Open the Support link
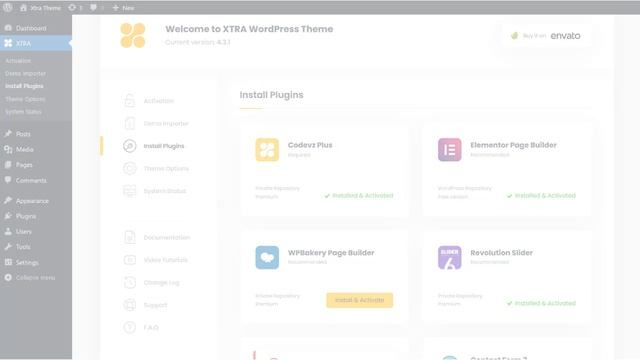 (x=155, y=305)
